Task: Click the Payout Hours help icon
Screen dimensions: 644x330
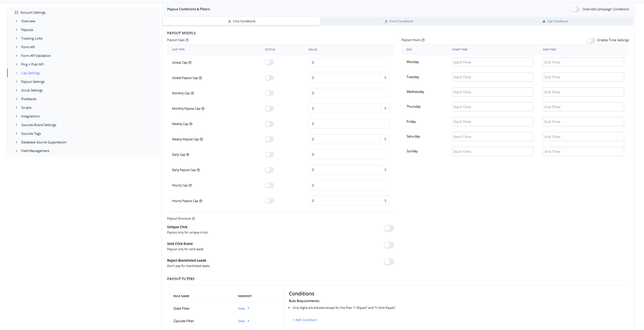Action: [423, 40]
